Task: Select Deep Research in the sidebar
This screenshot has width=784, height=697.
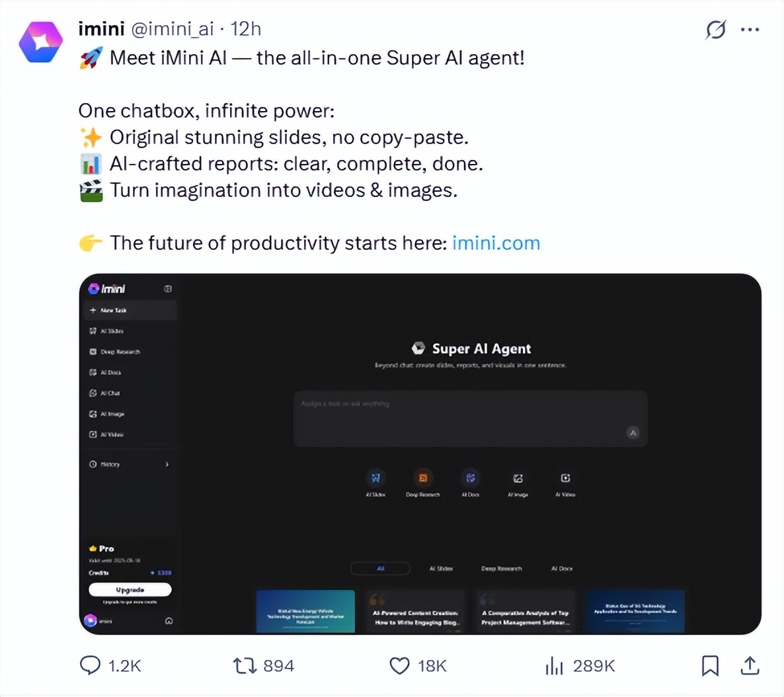Action: (119, 352)
